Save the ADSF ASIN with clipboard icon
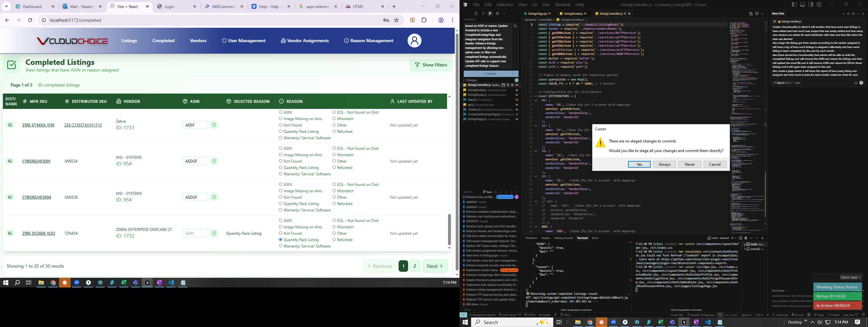This screenshot has height=327, width=868. pos(214,125)
